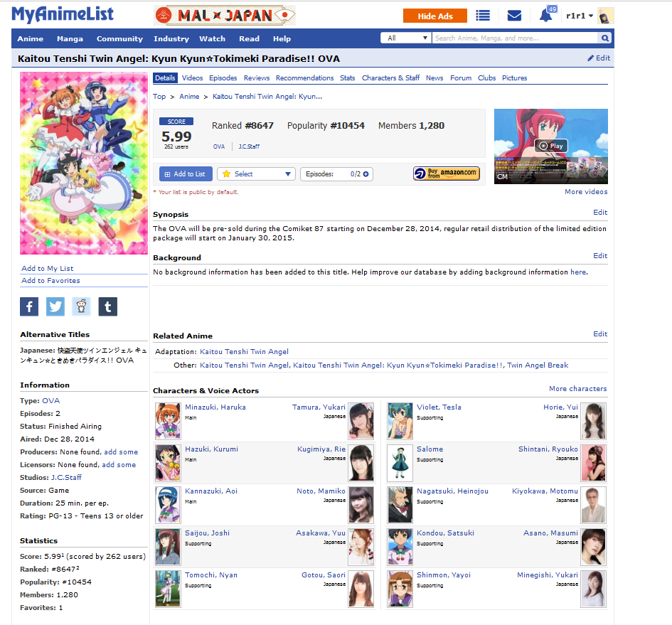Viewport: 672px width, 625px height.
Task: Click the Synopsis Edit link
Action: [x=600, y=212]
